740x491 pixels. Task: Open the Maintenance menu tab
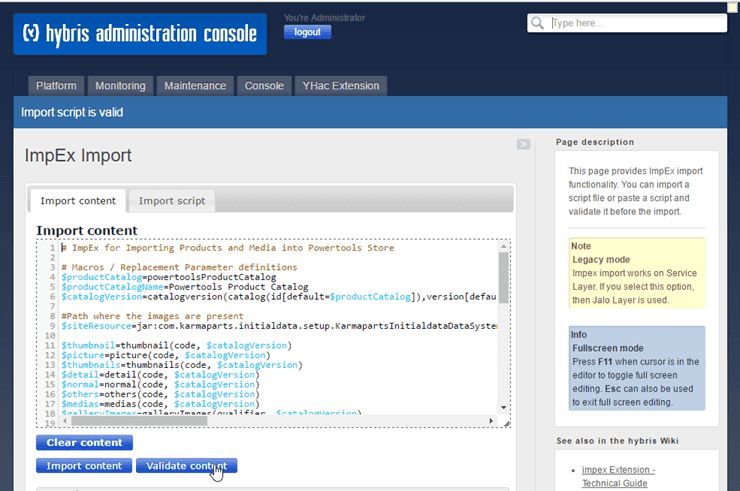pos(195,86)
